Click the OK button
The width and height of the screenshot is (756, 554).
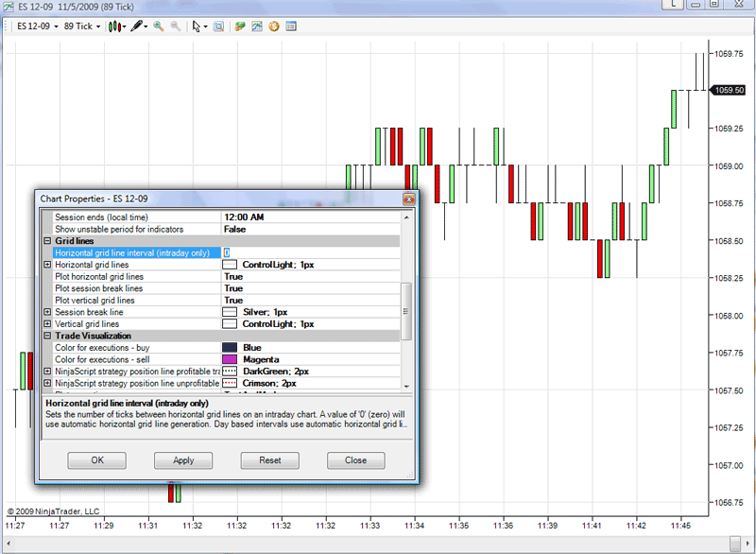click(x=97, y=460)
